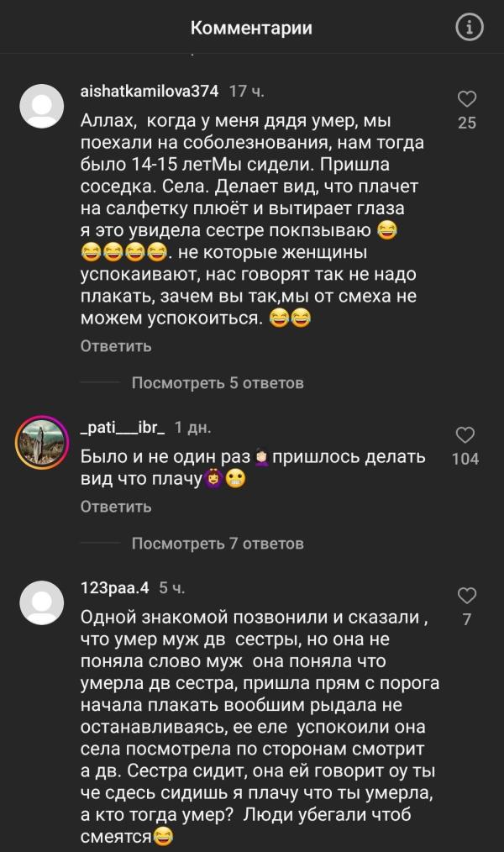
Task: Open the 123paa.4 username link
Action: coord(115,588)
